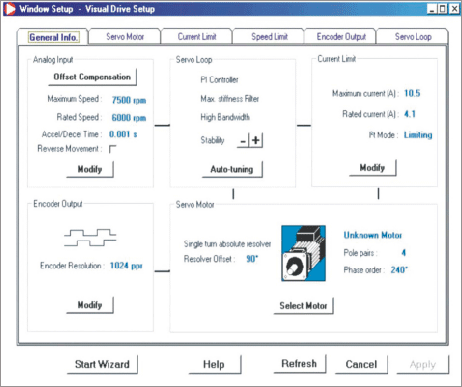Click the Select Motor button
Image resolution: width=462 pixels, height=387 pixels.
point(303,306)
